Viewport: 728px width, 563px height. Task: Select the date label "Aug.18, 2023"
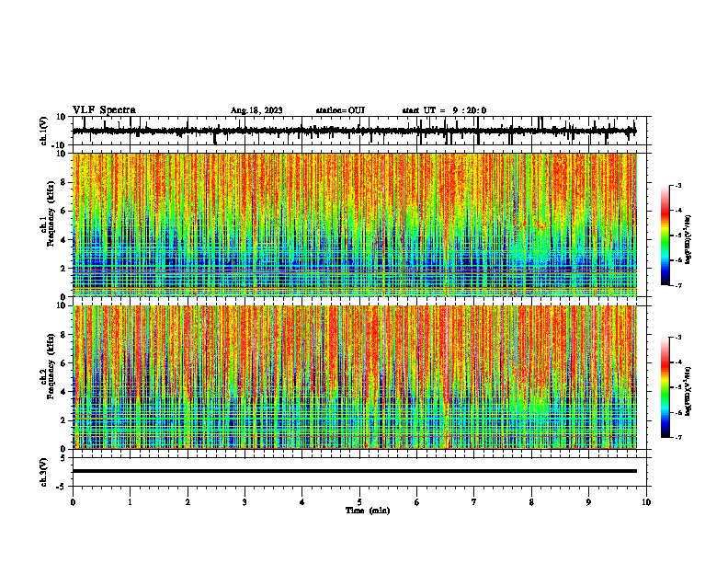(256, 110)
